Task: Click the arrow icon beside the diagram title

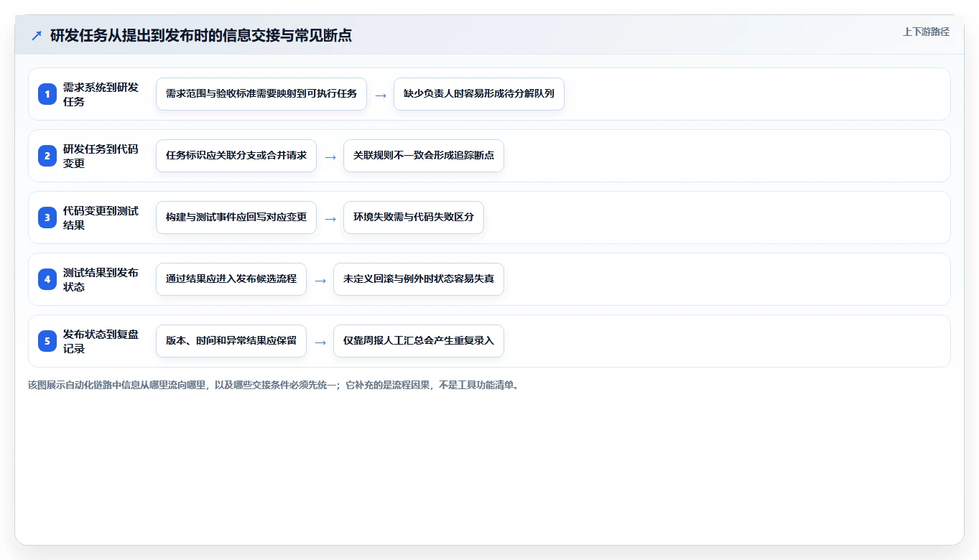Action: 37,36
